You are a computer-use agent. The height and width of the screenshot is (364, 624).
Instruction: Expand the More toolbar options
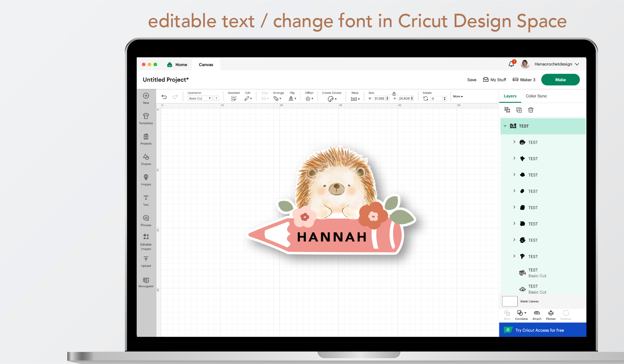[x=458, y=96]
